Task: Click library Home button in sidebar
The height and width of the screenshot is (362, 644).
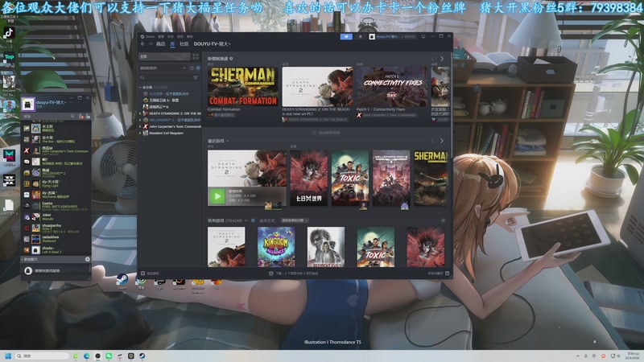Action: pos(165,56)
